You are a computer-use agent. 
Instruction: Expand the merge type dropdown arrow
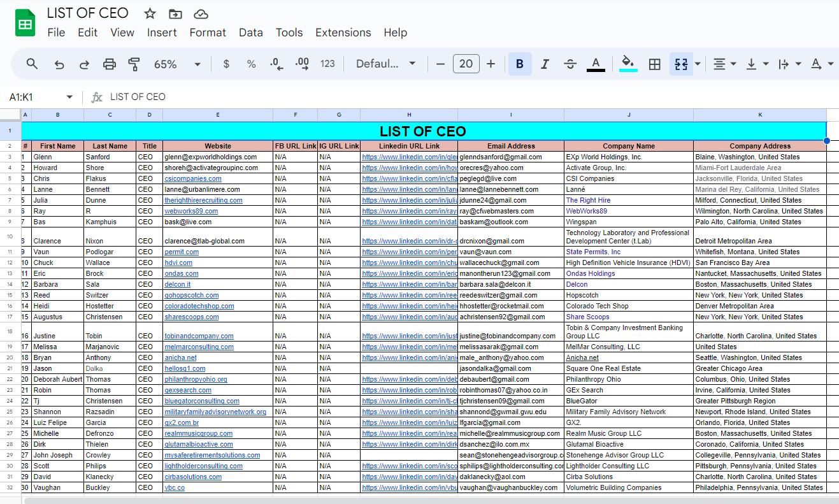click(x=698, y=64)
